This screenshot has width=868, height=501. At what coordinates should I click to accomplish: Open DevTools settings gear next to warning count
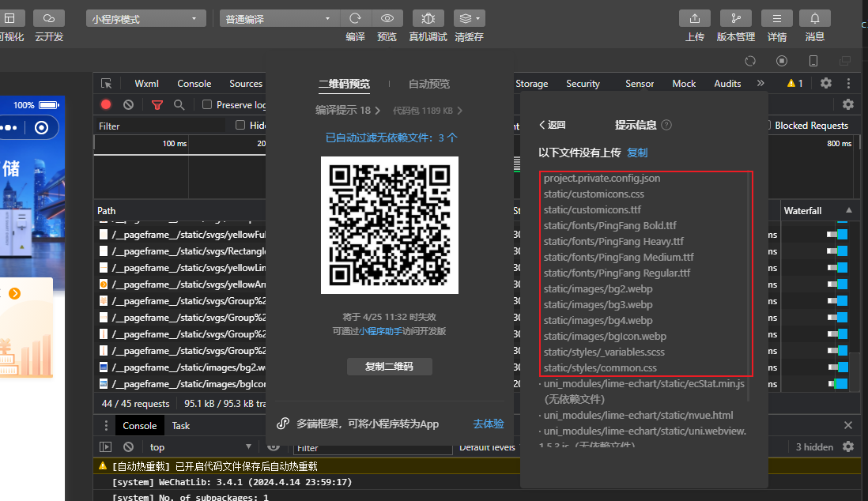826,83
